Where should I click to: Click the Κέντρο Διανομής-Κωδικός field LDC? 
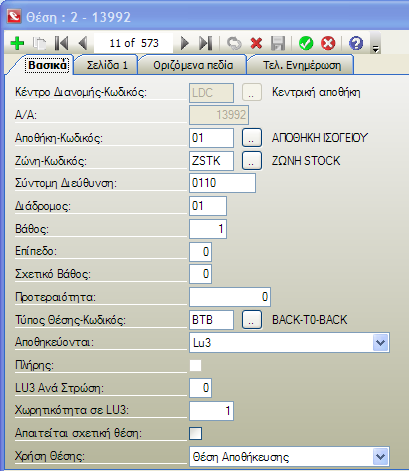point(211,93)
